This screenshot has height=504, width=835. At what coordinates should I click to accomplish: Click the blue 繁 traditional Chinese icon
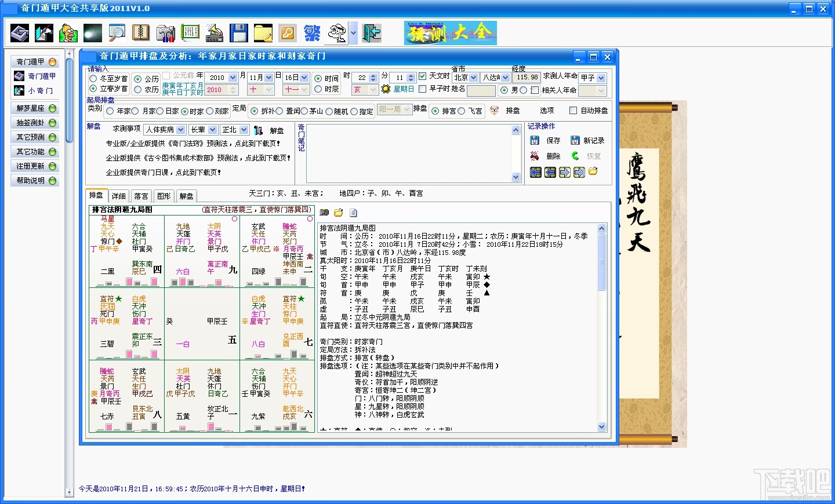(x=312, y=33)
